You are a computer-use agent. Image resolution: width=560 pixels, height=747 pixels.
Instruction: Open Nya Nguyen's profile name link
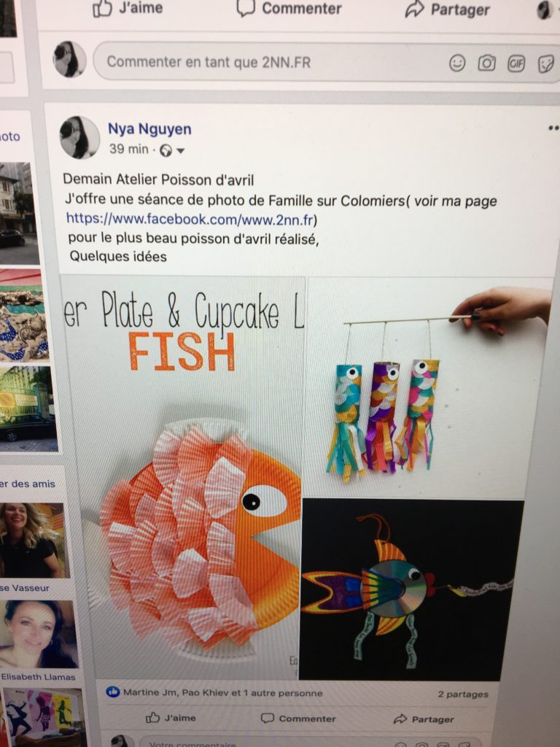[x=149, y=129]
